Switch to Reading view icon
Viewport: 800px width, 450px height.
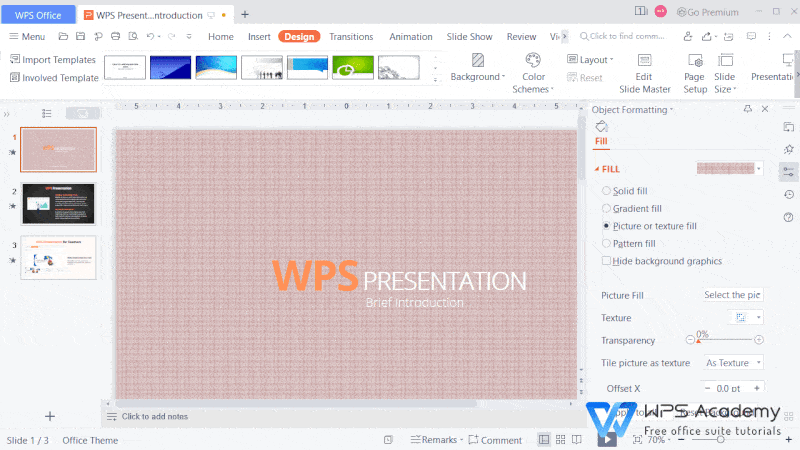577,439
